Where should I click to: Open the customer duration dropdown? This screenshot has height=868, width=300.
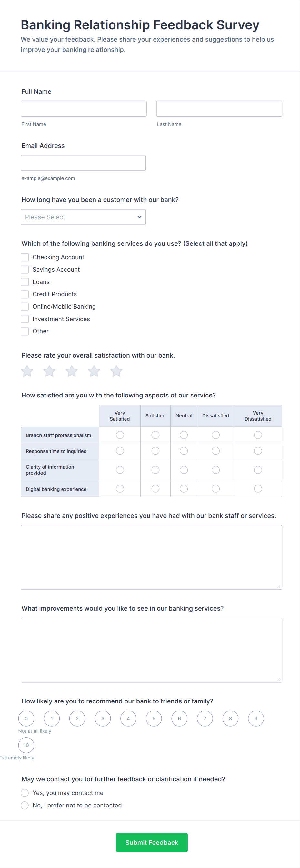pyautogui.click(x=83, y=217)
